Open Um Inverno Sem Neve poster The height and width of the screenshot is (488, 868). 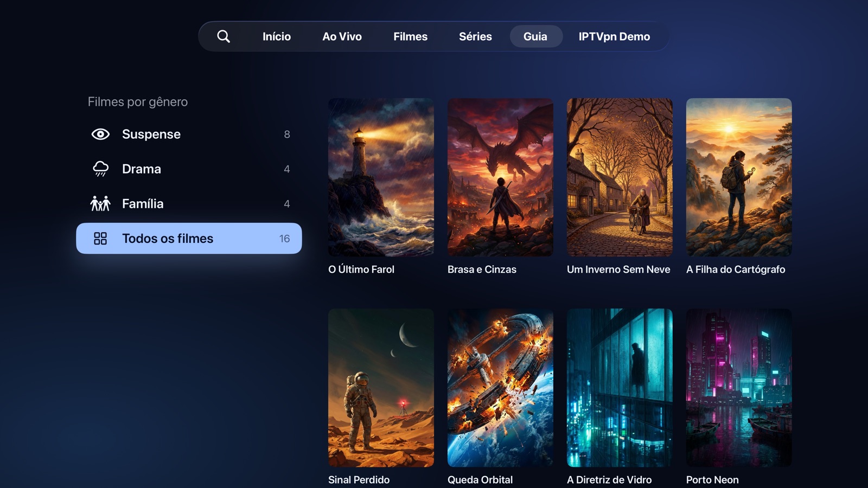(620, 177)
